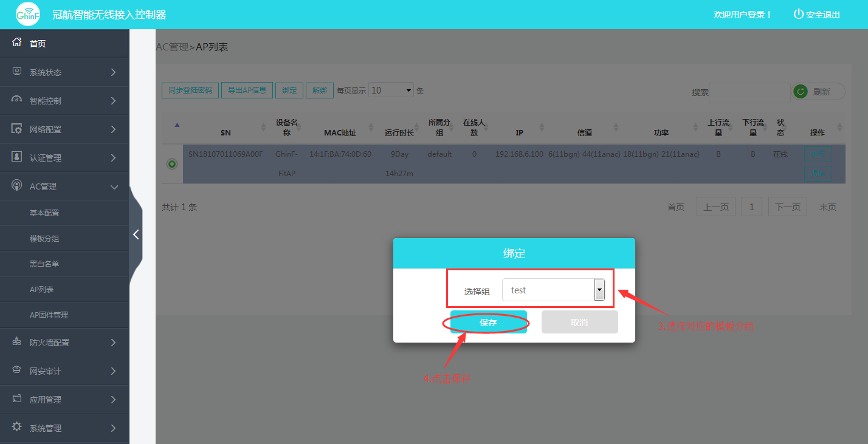Click the green refresh icon
The width and height of the screenshot is (868, 444).
pyautogui.click(x=801, y=91)
